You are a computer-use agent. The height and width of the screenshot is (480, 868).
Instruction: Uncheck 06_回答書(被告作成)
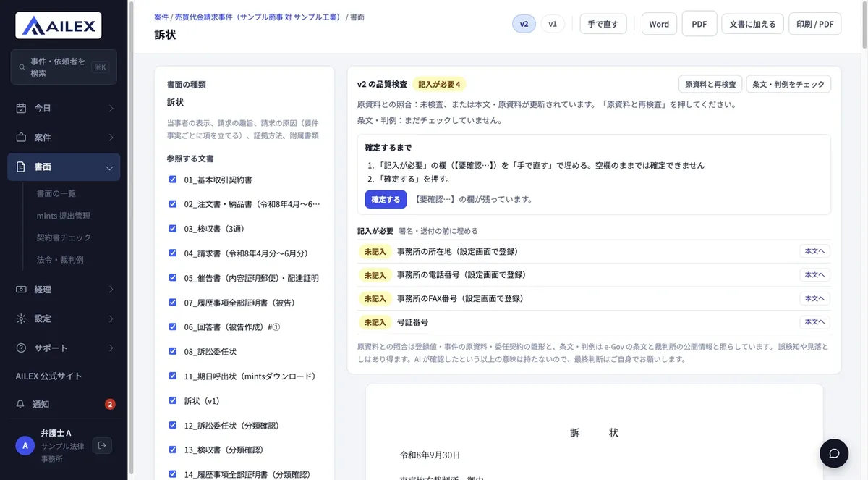[173, 327]
